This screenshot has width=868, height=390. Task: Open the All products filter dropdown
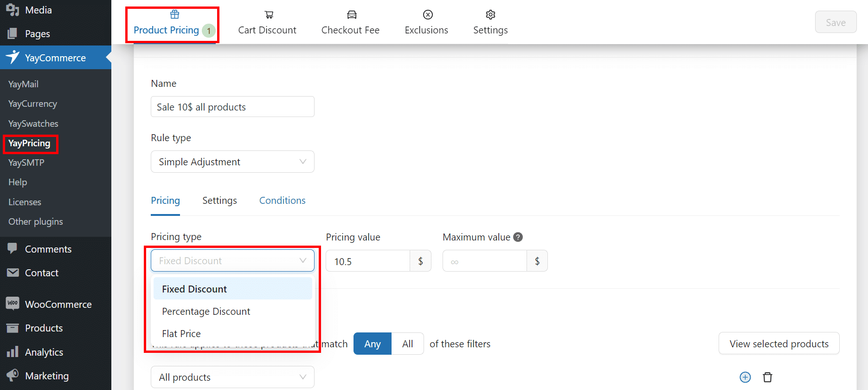(232, 377)
